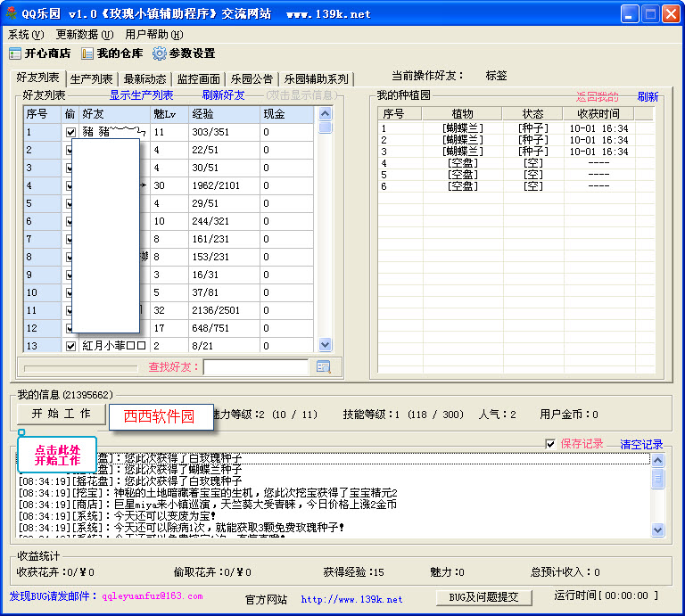
Task: Toggle the 保存记录 checkbox
Action: (x=550, y=444)
